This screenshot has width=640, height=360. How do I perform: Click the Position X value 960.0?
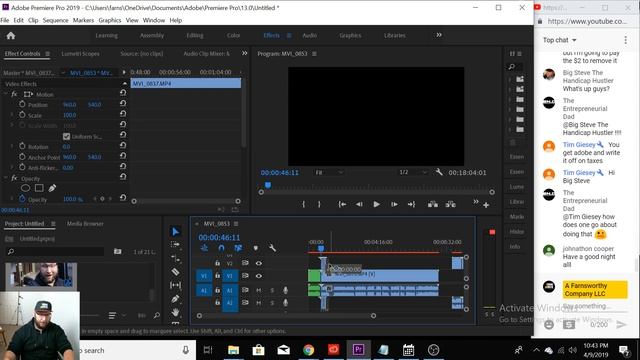[69, 105]
